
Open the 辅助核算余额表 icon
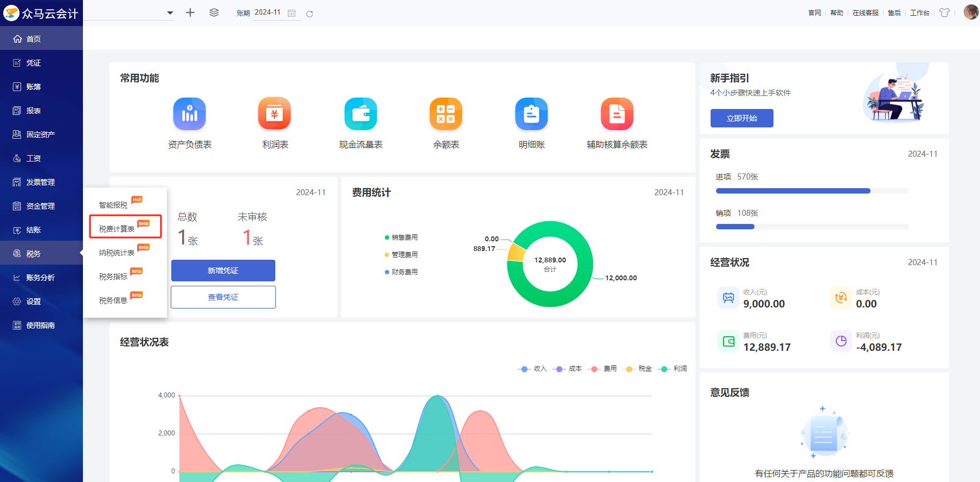(x=617, y=114)
